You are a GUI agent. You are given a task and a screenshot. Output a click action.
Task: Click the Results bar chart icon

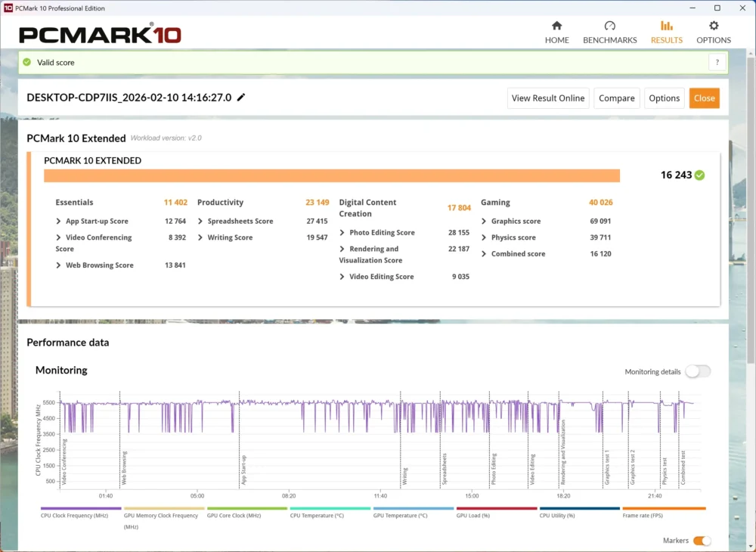(666, 26)
